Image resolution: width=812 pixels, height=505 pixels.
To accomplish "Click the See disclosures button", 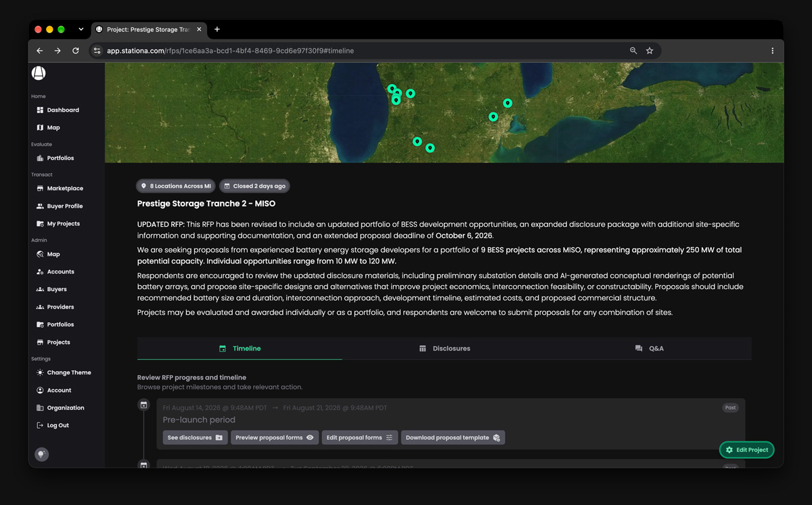I will (195, 438).
